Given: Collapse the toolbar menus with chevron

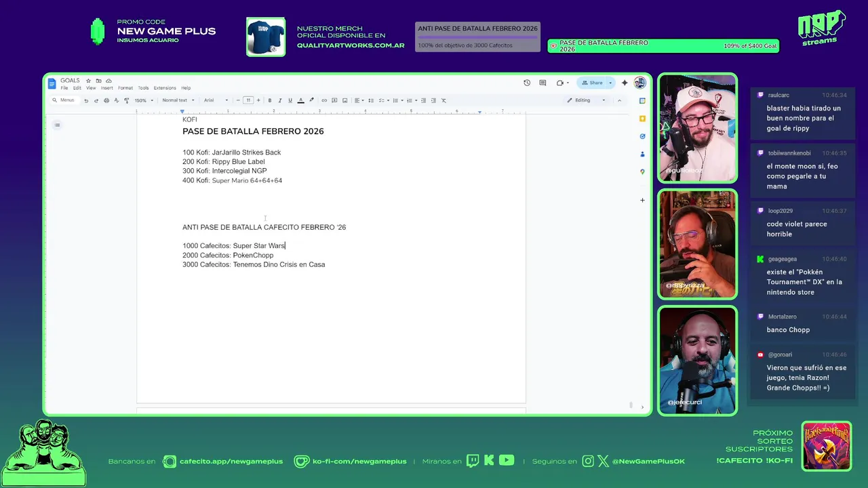Looking at the screenshot, I should pyautogui.click(x=619, y=100).
